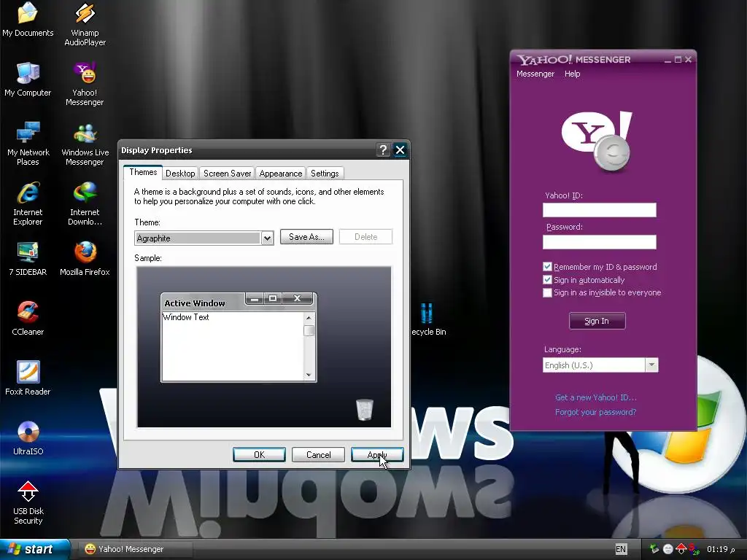Click the Start button
747x560 pixels.
click(34, 549)
